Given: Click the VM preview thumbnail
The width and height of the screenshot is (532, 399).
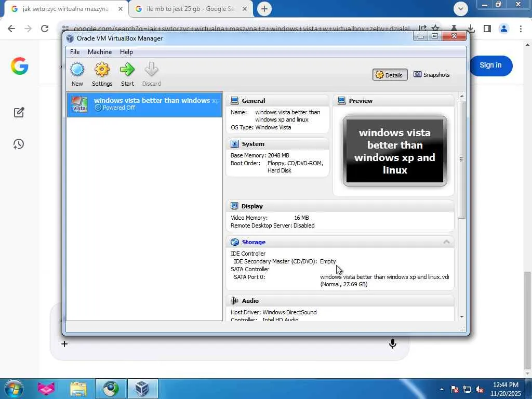Looking at the screenshot, I should tap(395, 151).
